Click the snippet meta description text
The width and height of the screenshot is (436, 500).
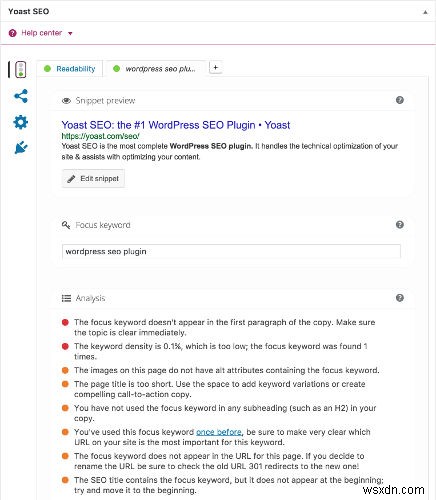230,151
